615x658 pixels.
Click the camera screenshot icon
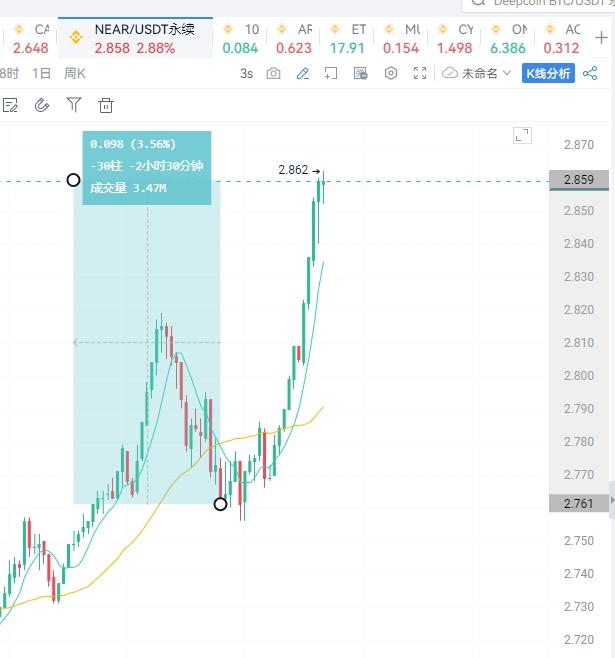point(273,73)
